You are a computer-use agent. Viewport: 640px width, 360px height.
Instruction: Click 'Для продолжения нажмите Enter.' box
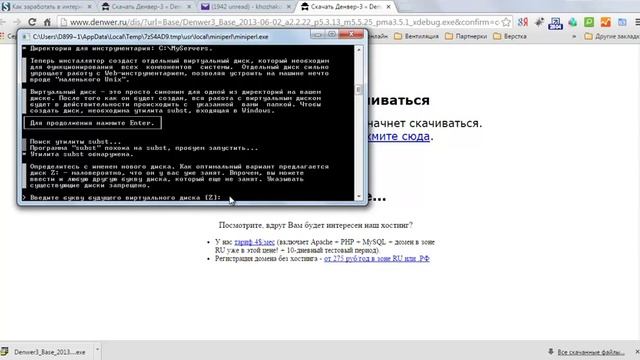[93, 123]
